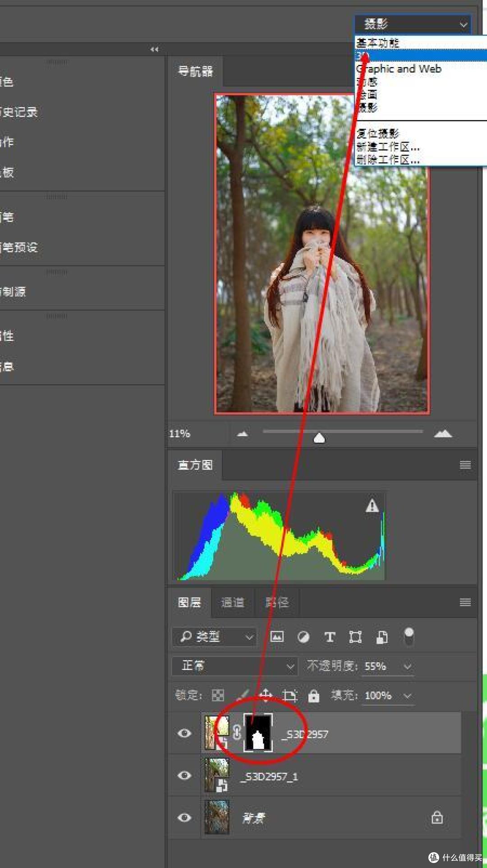Image resolution: width=487 pixels, height=868 pixels.
Task: Click the navigator photo preview thumbnail
Action: coord(322,254)
